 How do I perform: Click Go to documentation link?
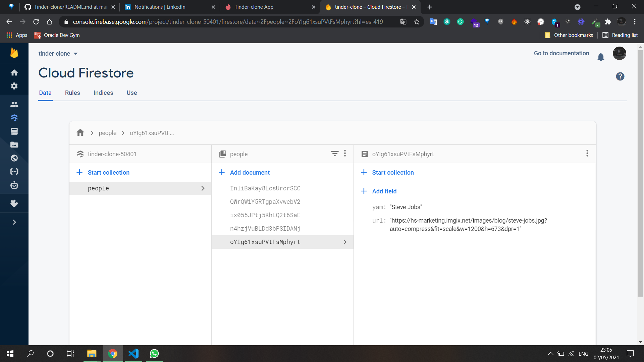tap(561, 53)
